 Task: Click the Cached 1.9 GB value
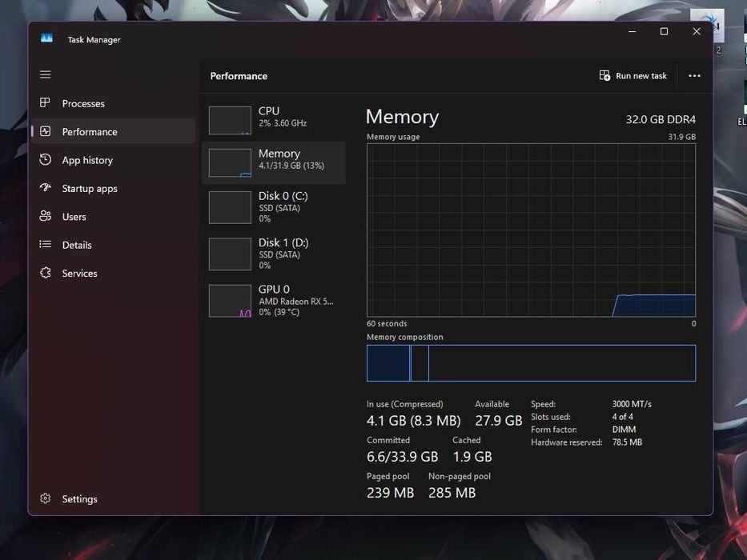(x=472, y=457)
